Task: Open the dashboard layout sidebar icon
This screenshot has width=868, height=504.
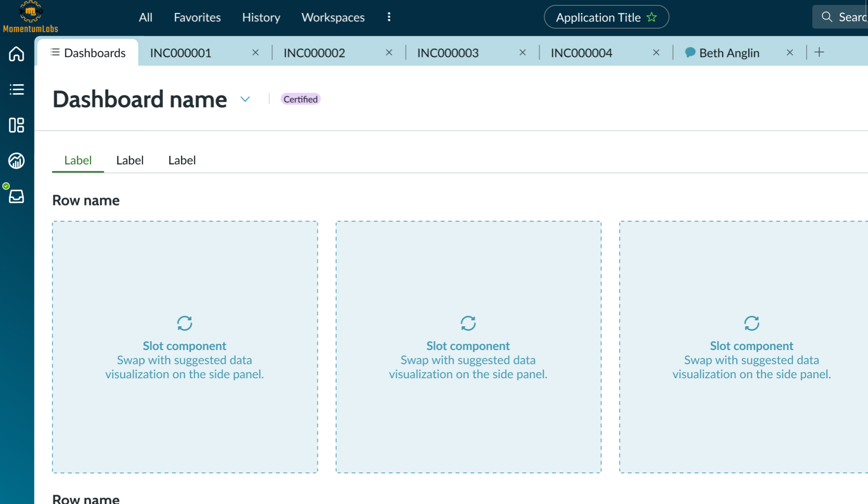Action: (x=16, y=125)
